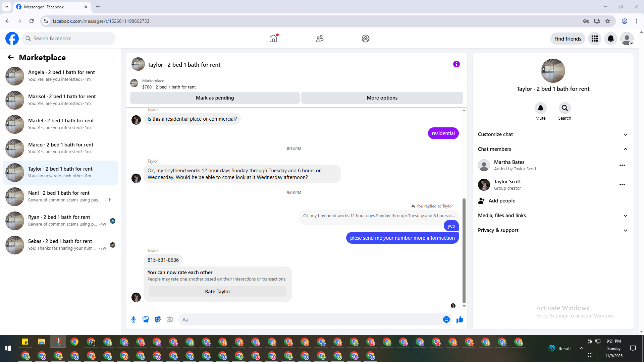The height and width of the screenshot is (362, 644).
Task: Open the conversation information icon
Action: [457, 64]
